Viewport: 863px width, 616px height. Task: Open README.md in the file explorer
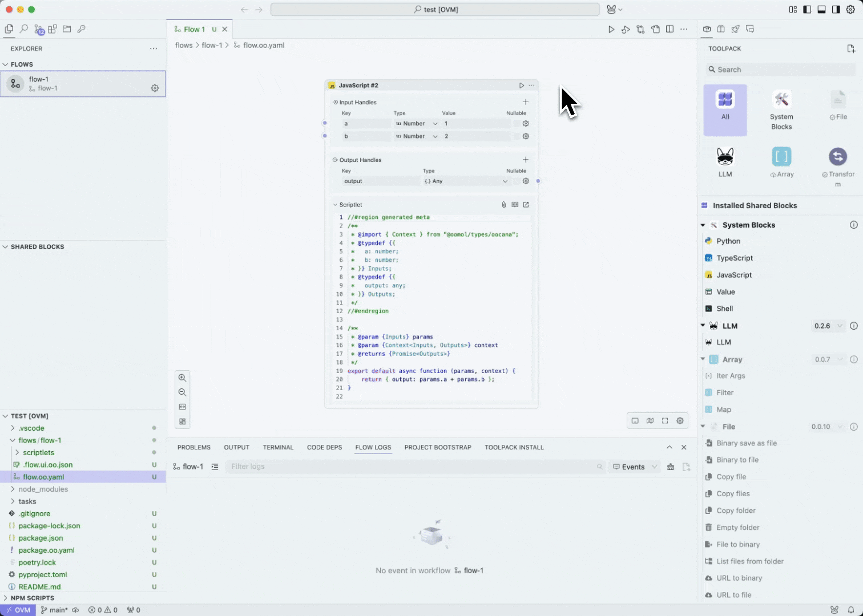[39, 586]
